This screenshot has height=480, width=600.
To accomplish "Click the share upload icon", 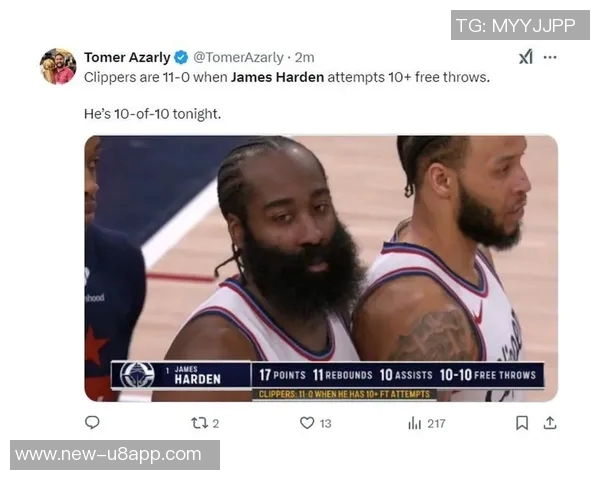I will click(550, 423).
